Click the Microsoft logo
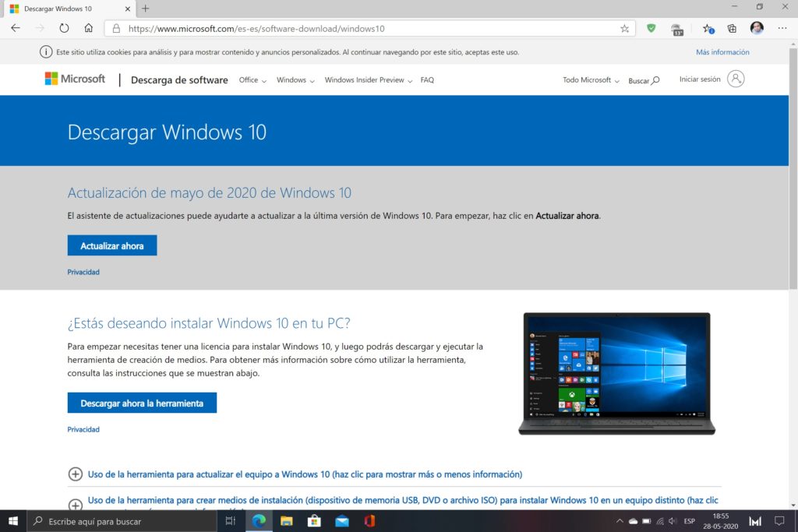The image size is (798, 532). 75,79
